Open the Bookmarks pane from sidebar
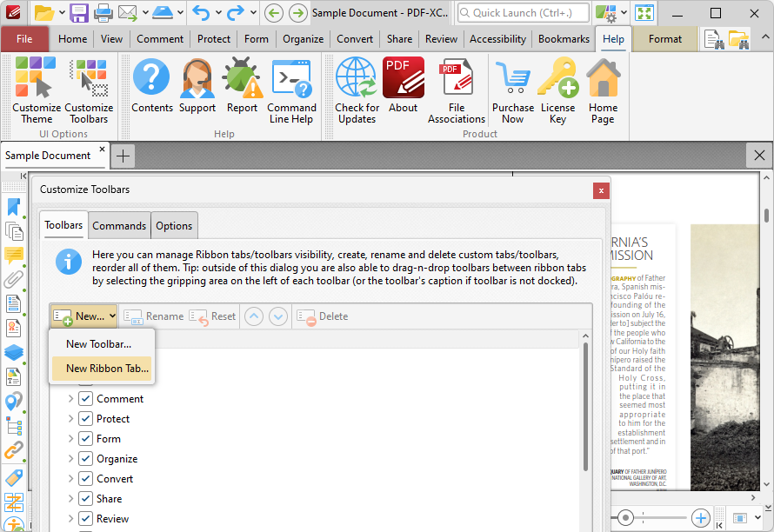 point(14,207)
